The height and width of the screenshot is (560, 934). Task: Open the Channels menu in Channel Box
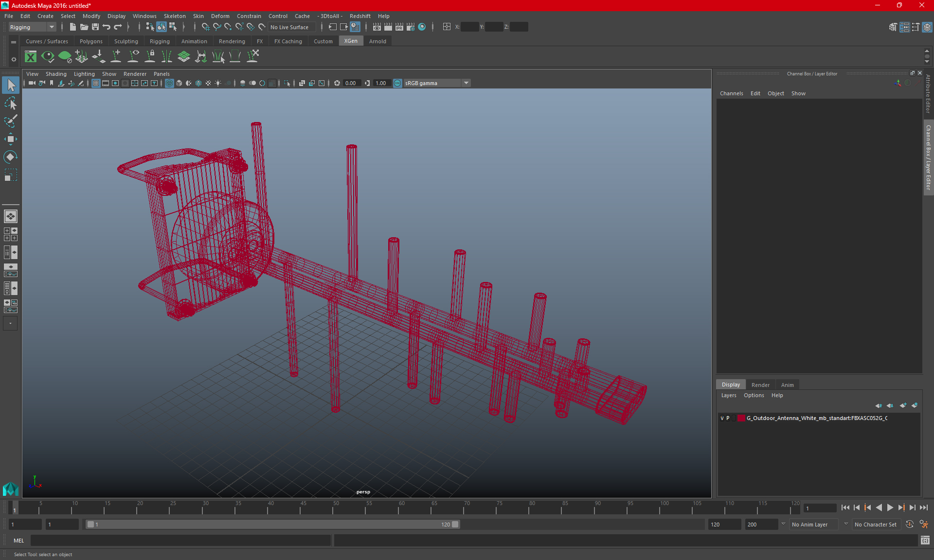[731, 93]
